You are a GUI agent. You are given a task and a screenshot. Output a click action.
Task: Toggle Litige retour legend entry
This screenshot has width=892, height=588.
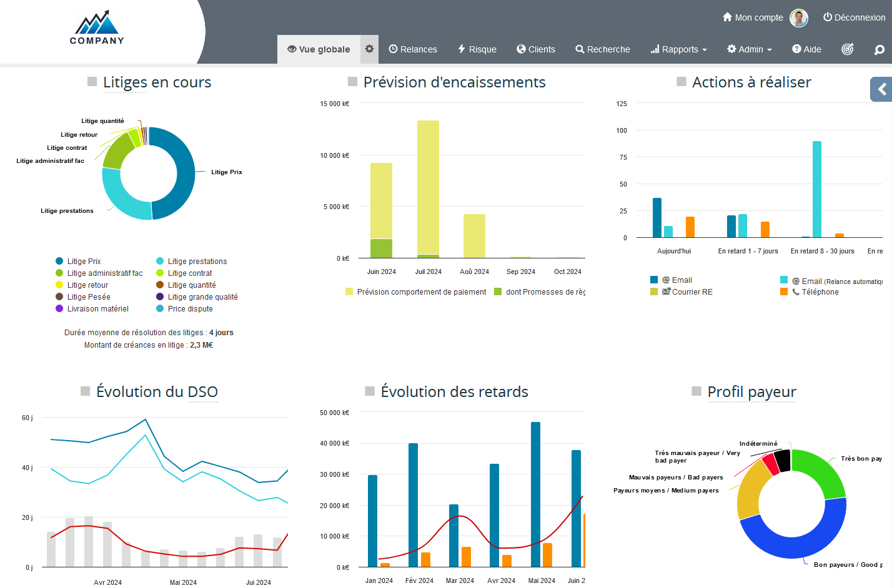click(82, 285)
